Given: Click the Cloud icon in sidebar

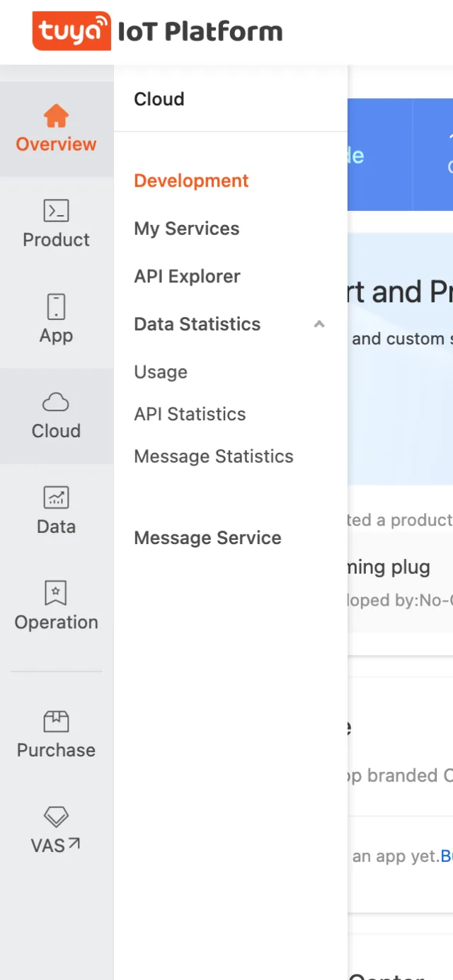Looking at the screenshot, I should point(56,403).
